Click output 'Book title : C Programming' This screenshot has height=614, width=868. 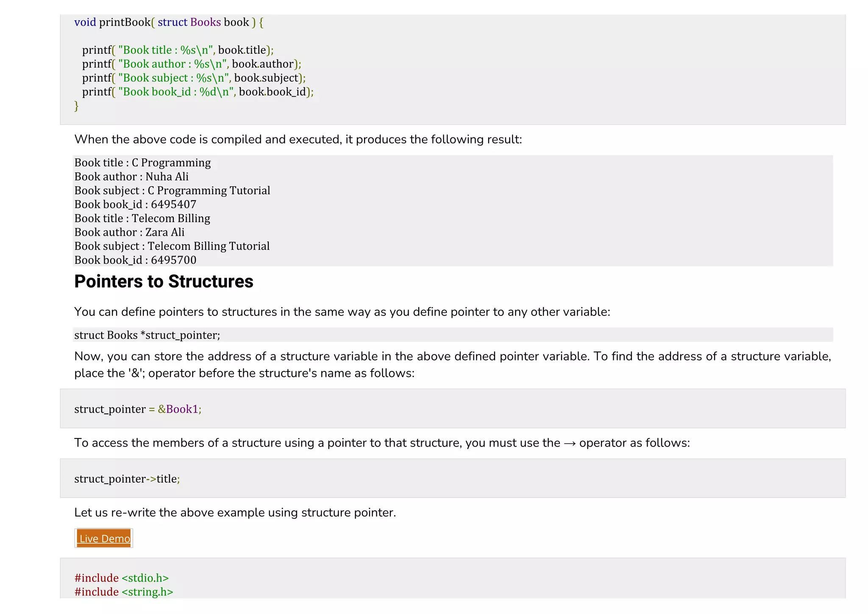142,163
